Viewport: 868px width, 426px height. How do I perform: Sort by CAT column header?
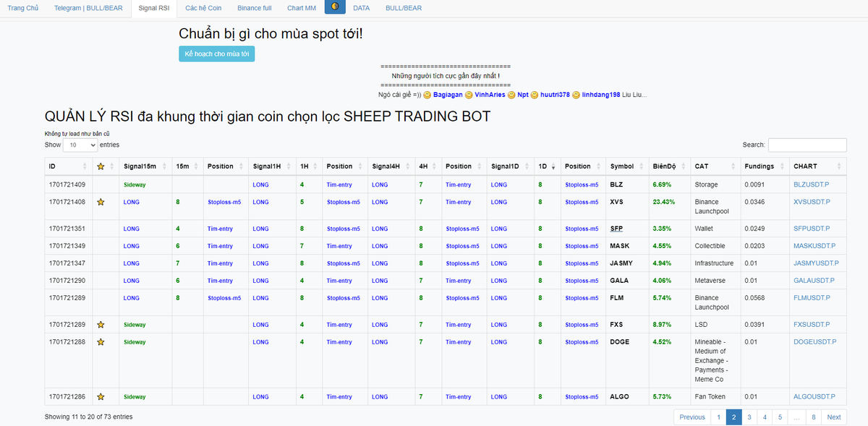coord(715,166)
